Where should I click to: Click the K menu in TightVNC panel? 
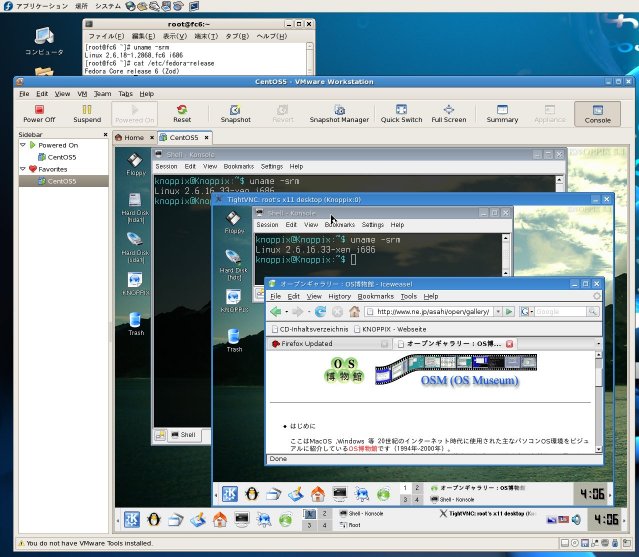click(x=230, y=494)
